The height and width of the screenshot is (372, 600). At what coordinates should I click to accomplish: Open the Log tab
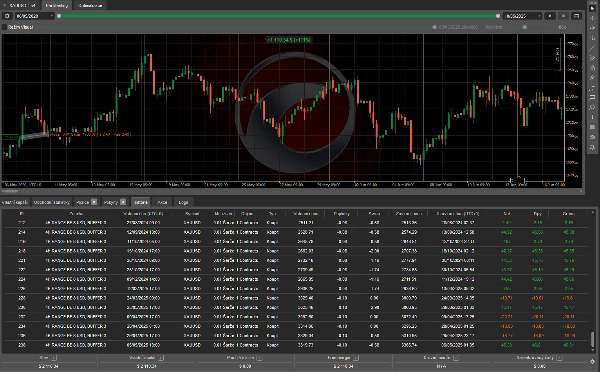pyautogui.click(x=183, y=202)
